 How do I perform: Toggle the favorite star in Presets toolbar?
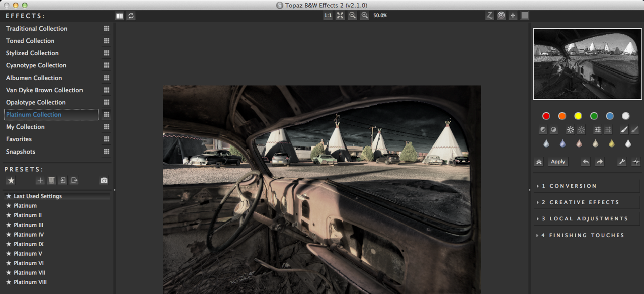tap(11, 181)
